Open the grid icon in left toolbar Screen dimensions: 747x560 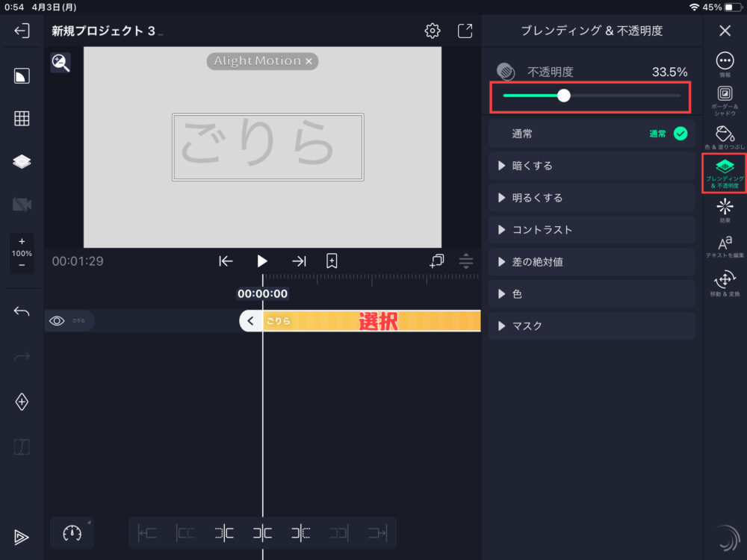tap(22, 118)
